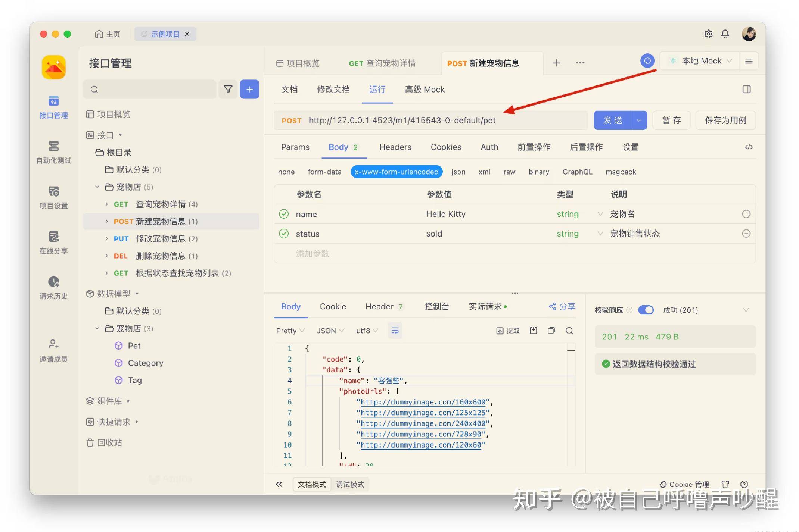
Task: Expand the PUT 修改宠物信息 tree item
Action: coord(106,238)
